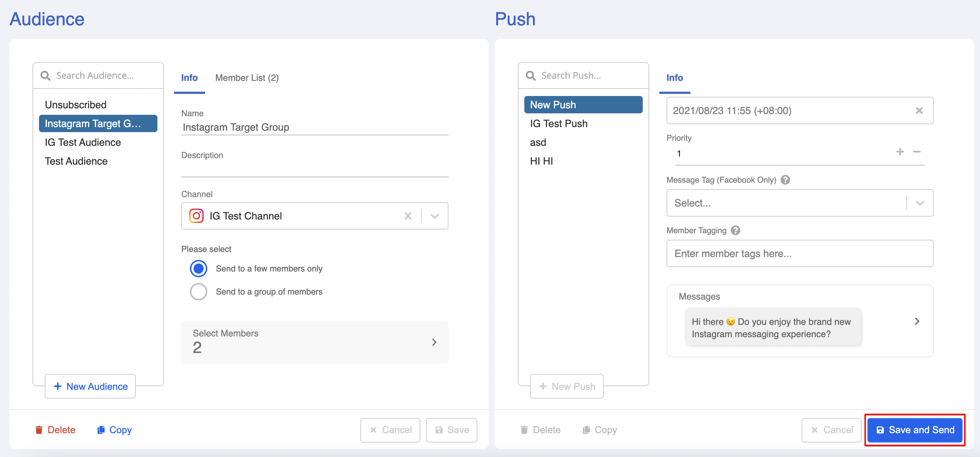The height and width of the screenshot is (457, 980).
Task: Open help for Message Tag
Action: coord(785,180)
